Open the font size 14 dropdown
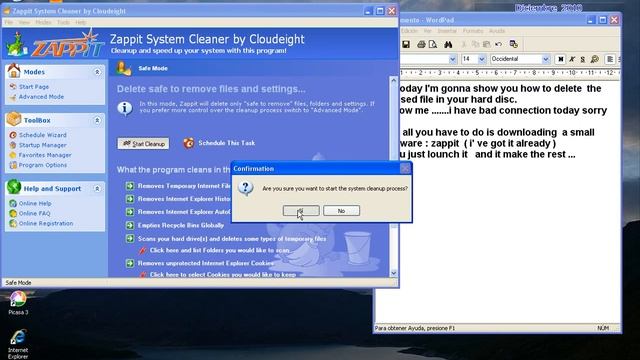This screenshot has height=360, width=640. (x=482, y=59)
